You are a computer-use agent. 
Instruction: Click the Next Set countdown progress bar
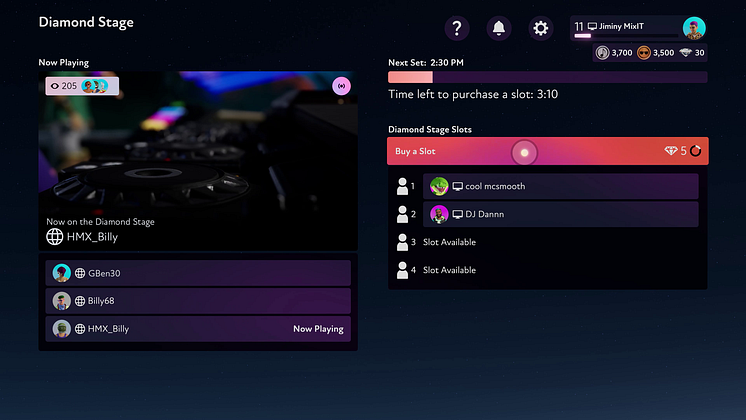[x=547, y=77]
